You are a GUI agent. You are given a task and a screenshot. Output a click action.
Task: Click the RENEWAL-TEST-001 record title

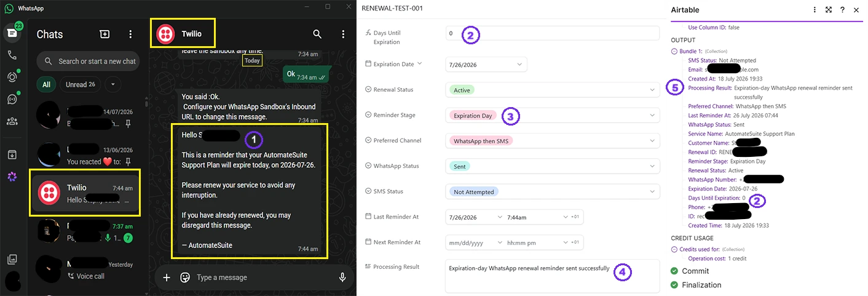click(x=392, y=8)
